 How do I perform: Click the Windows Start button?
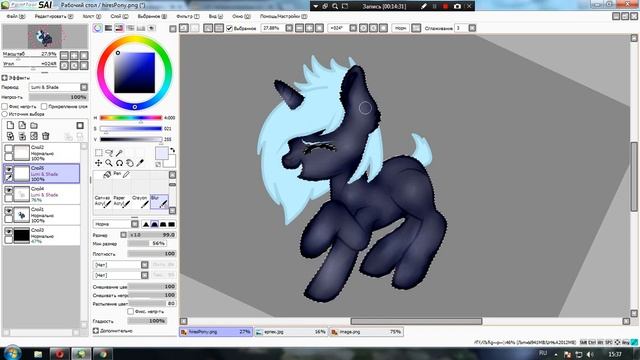(12, 353)
